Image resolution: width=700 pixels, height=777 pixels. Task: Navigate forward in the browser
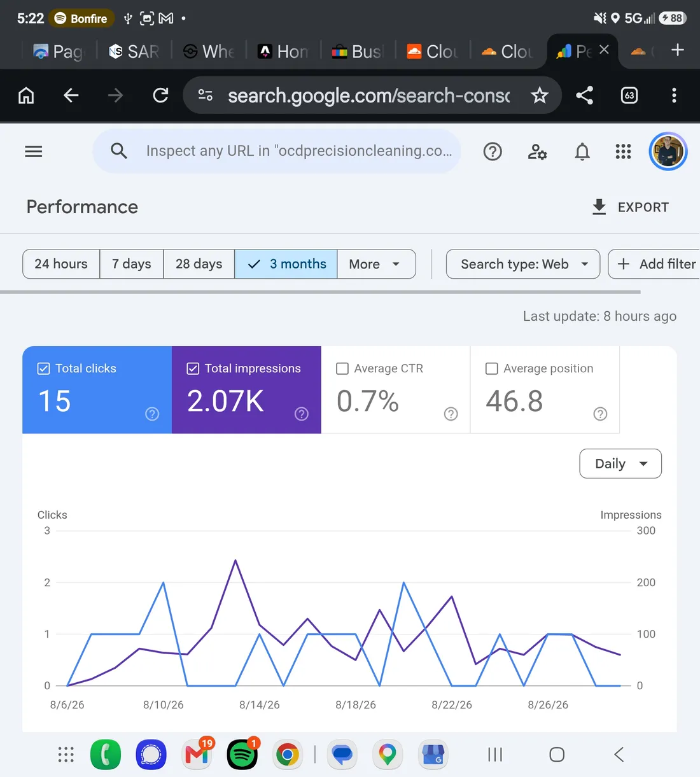pos(115,95)
